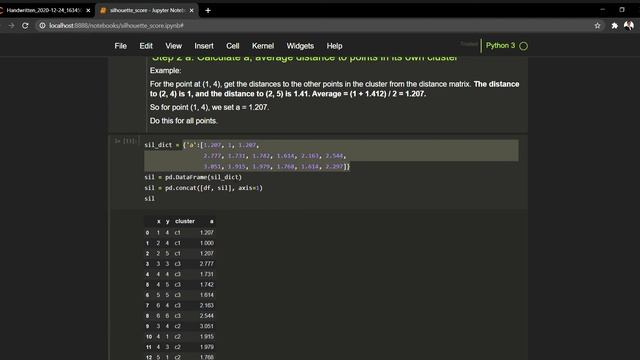
Task: Click the 'cluster' column header
Action: (185, 221)
